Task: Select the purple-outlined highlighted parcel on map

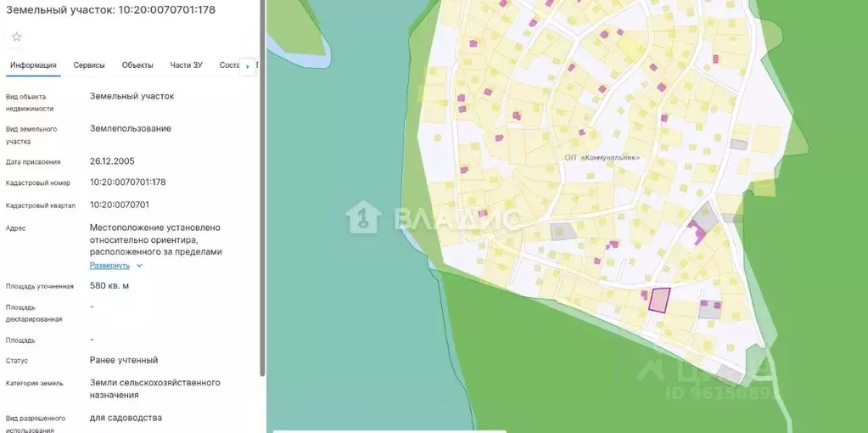Action: [x=659, y=300]
